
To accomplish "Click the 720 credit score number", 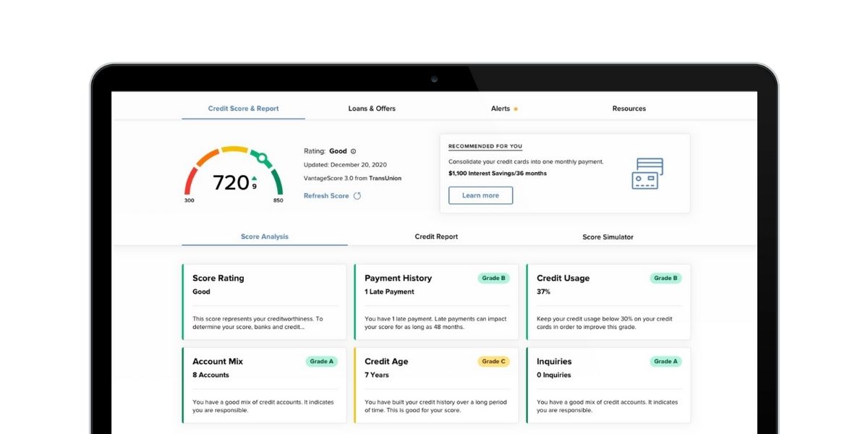I will click(x=231, y=183).
